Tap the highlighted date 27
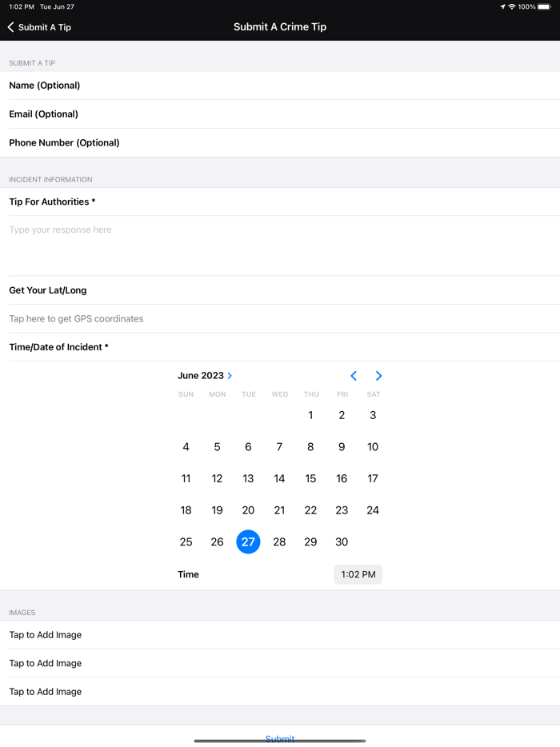The height and width of the screenshot is (747, 560). (x=248, y=542)
